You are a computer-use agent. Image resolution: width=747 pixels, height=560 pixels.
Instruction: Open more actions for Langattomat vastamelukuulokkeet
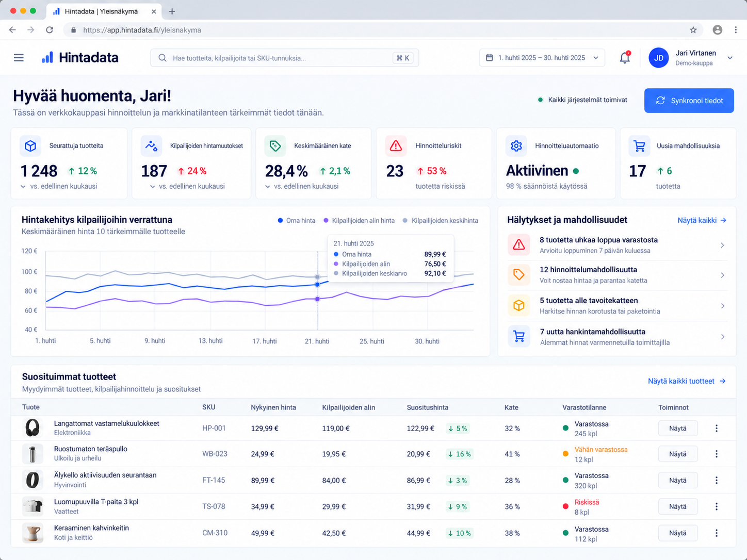point(717,429)
